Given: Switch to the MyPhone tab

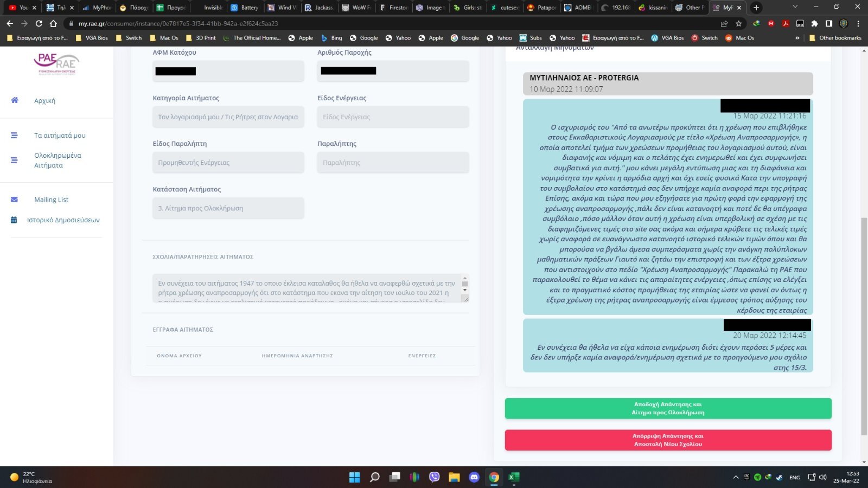Looking at the screenshot, I should [x=98, y=8].
